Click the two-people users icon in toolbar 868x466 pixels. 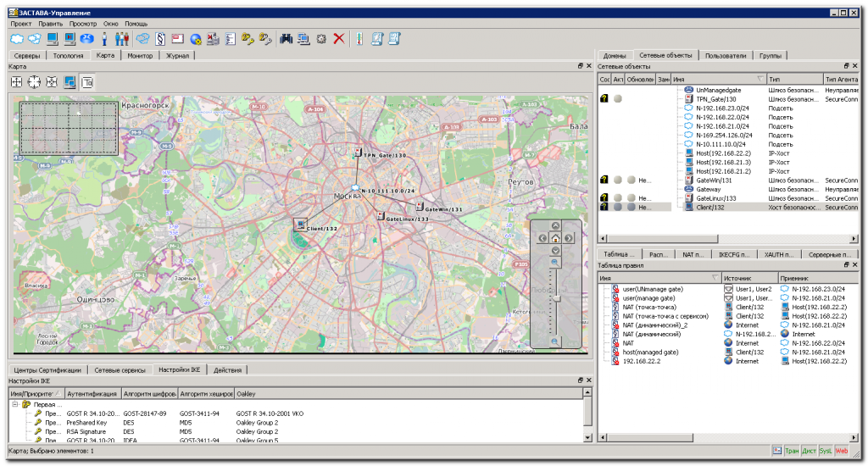pyautogui.click(x=121, y=39)
